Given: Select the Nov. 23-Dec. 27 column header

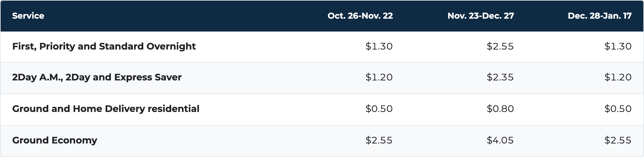Looking at the screenshot, I should (x=480, y=16).
